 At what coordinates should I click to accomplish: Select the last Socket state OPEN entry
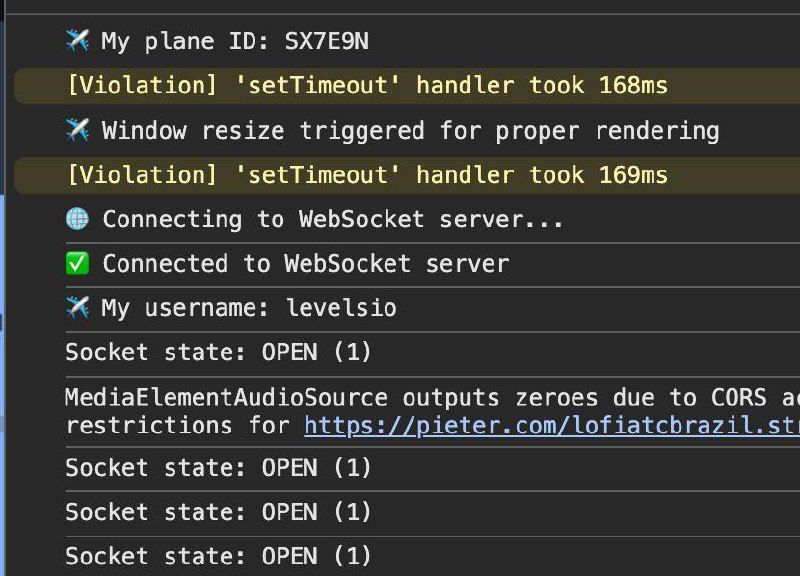tap(218, 556)
